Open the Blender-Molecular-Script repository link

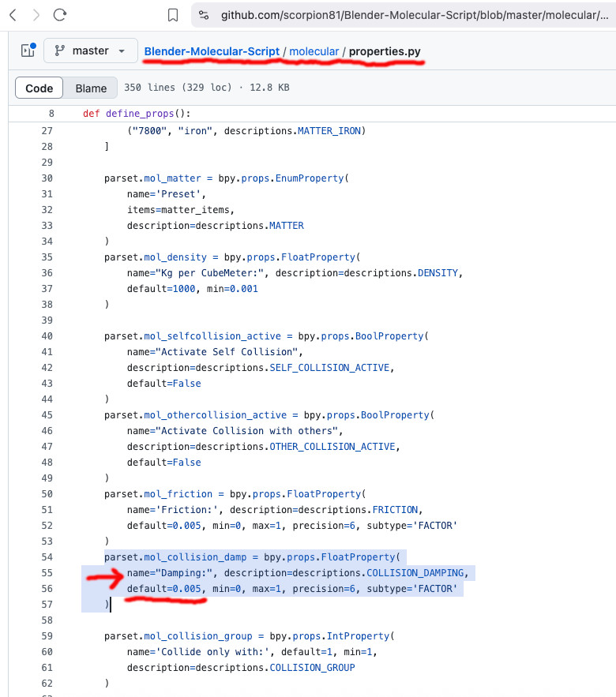click(x=212, y=51)
